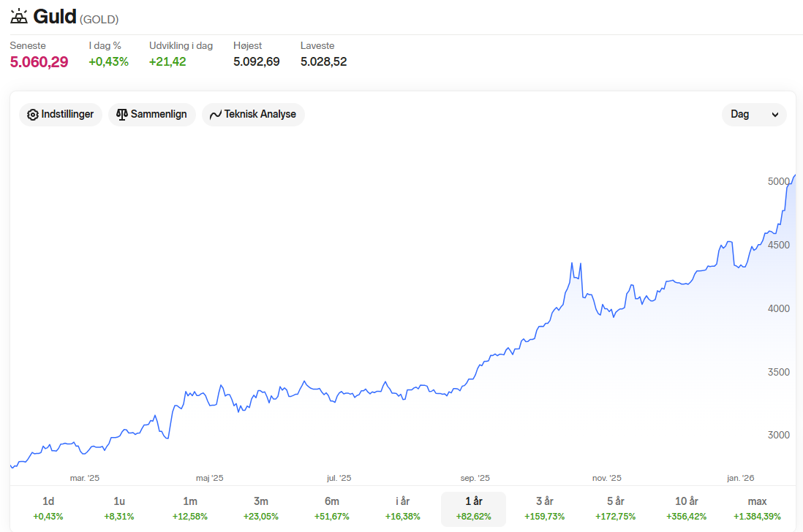Click the 4000 y-axis label
This screenshot has width=803, height=532.
(x=778, y=308)
